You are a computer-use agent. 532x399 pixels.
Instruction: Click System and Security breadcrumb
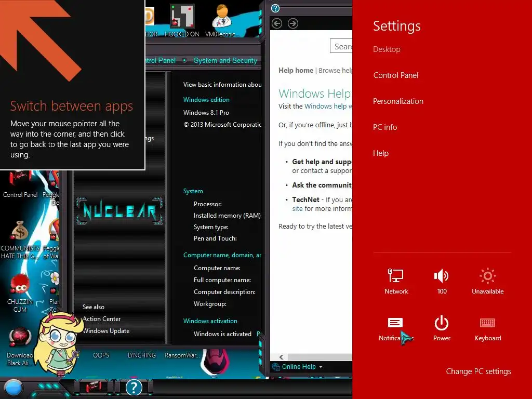225,60
